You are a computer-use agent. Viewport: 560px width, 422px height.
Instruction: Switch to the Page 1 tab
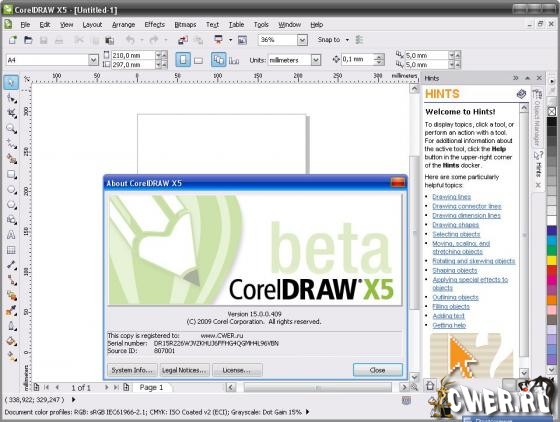[151, 387]
